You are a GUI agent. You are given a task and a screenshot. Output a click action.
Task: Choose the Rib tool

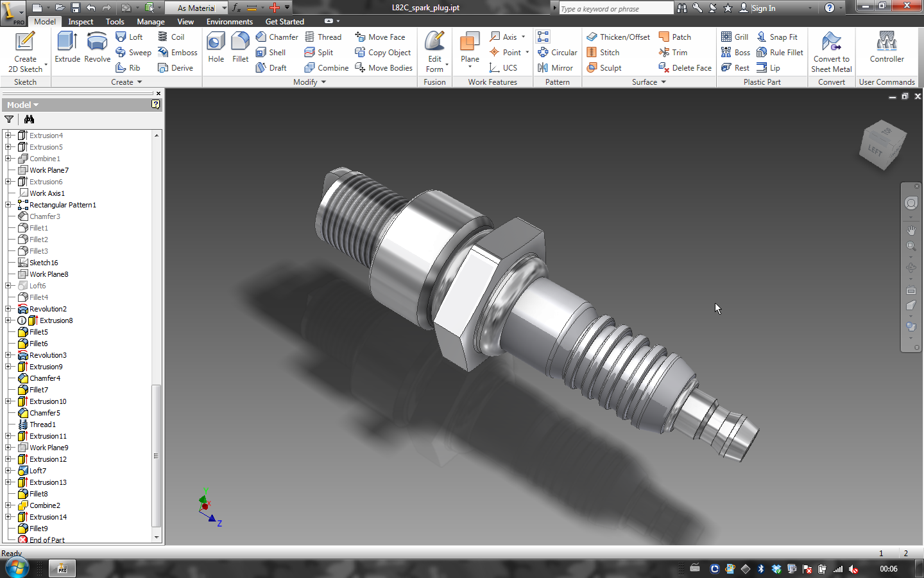pos(128,68)
